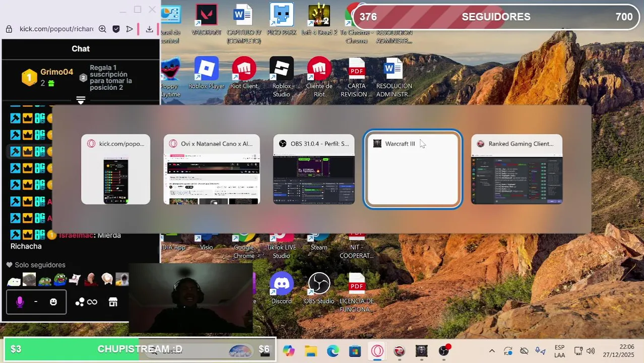Click the cloud sync-off tray icon

pos(524,351)
